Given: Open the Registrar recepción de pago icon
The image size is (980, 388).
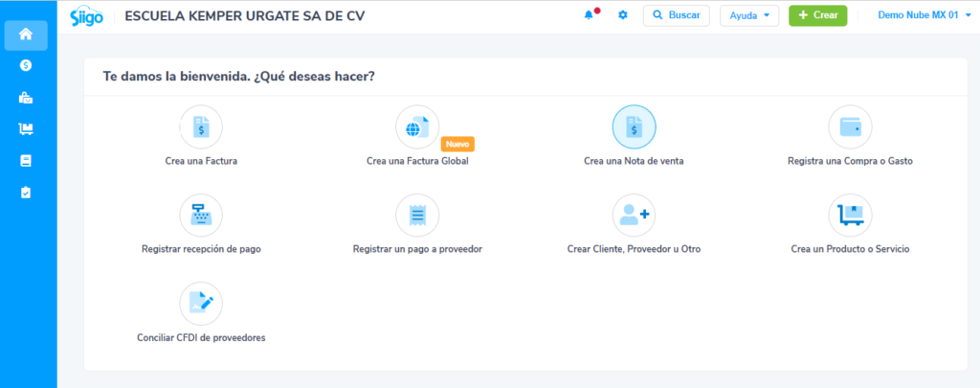Looking at the screenshot, I should 201,215.
